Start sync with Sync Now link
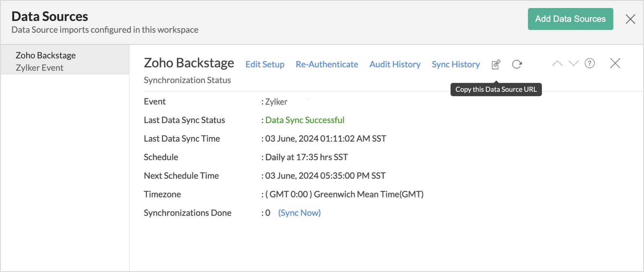644x272 pixels. tap(300, 213)
